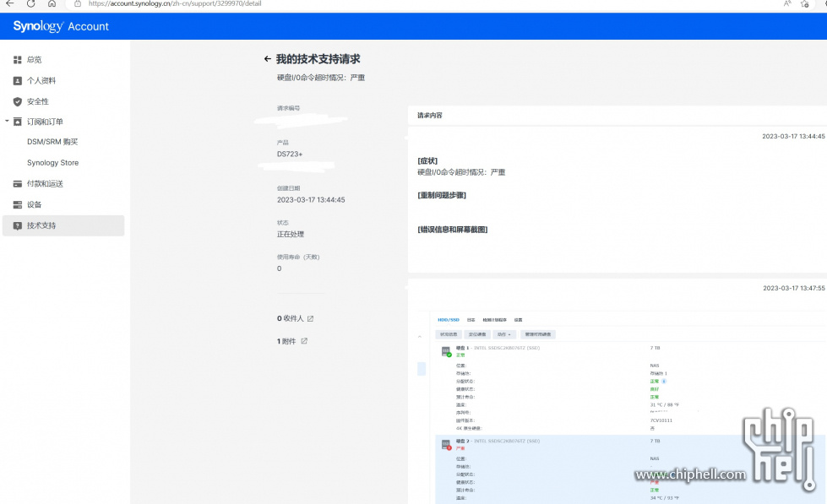Screen dimensions: 827x504
Task: Activate the read aloud icon in the address bar
Action: [787, 3]
